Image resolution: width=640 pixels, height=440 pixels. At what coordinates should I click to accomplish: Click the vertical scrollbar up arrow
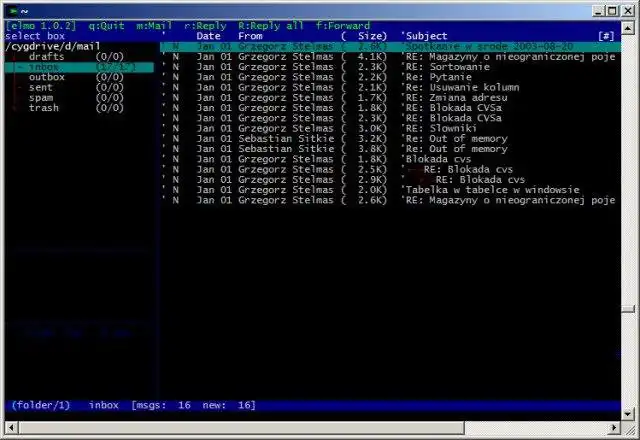point(628,28)
